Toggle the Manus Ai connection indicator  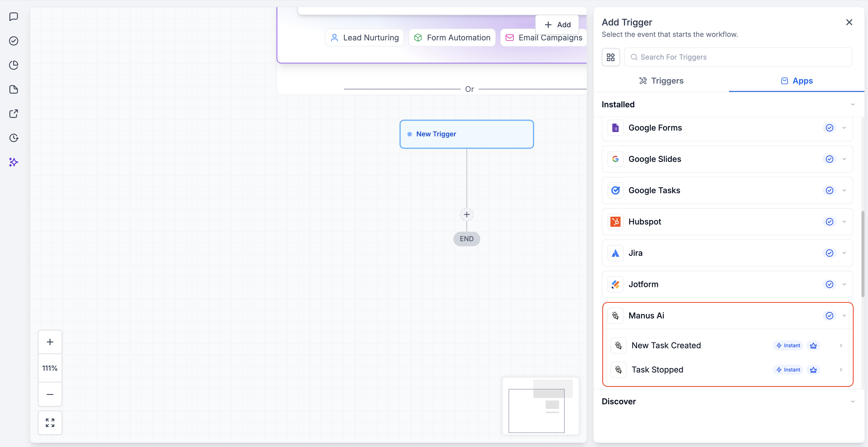click(829, 316)
